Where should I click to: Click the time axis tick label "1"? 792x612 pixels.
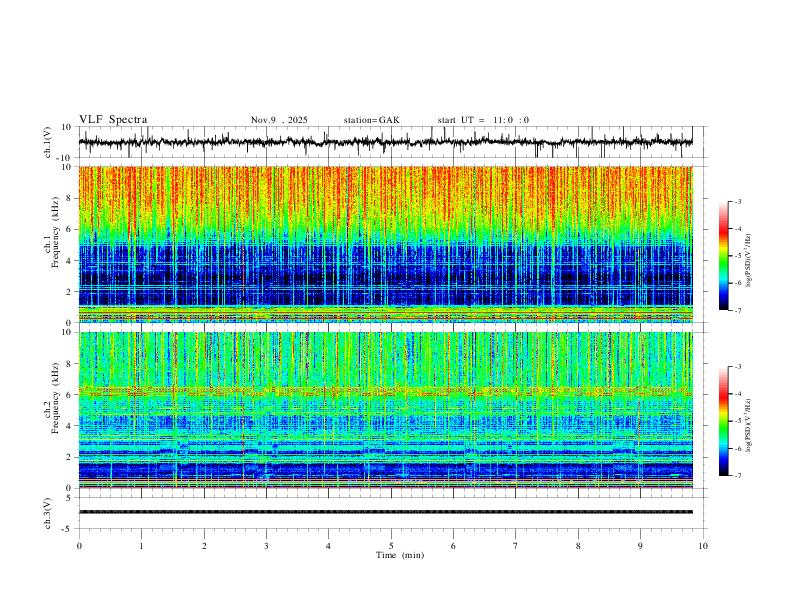pyautogui.click(x=141, y=546)
